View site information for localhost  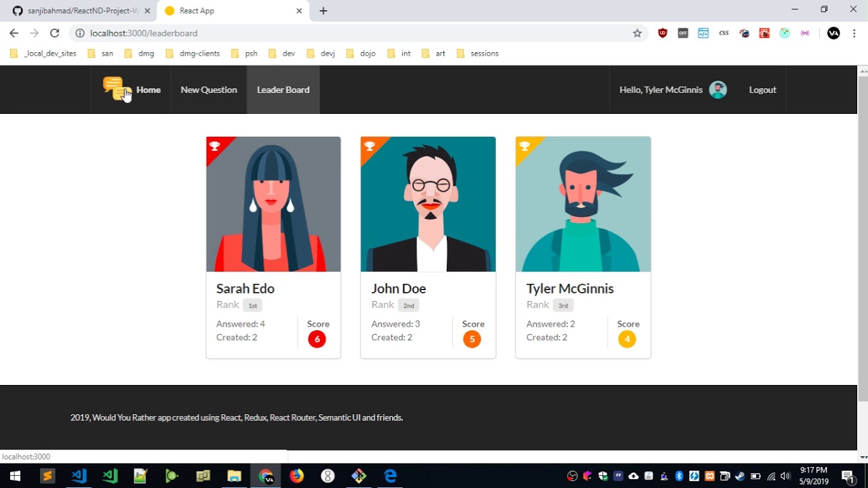80,33
